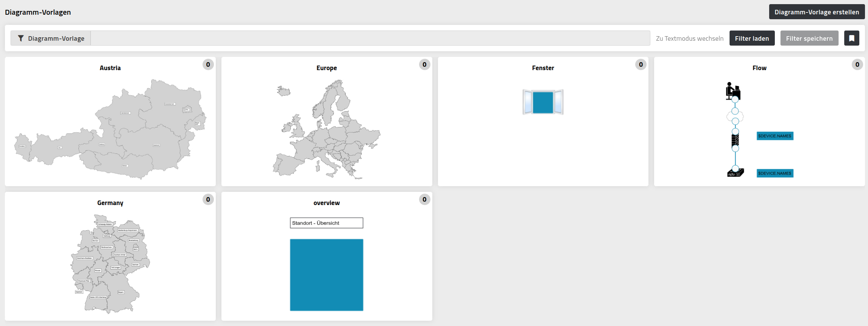
Task: Click the count badge on Fenster card
Action: pyautogui.click(x=641, y=64)
